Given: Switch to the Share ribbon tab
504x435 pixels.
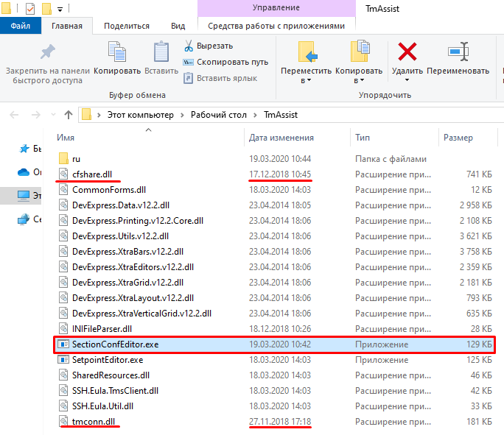Looking at the screenshot, I should (127, 26).
